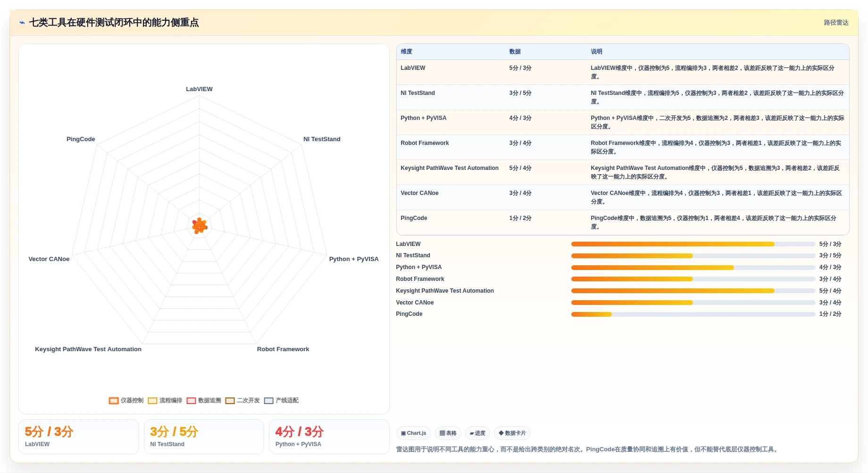The height and width of the screenshot is (473, 868).
Task: Toggle the 流程编排 legend swatch
Action: (x=152, y=401)
